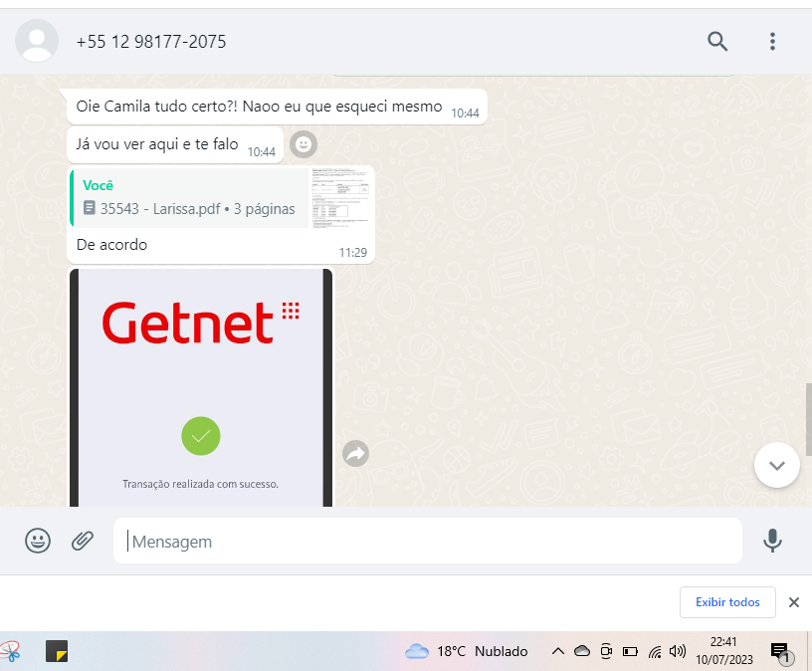This screenshot has width=812, height=671.
Task: Open Wi-Fi network settings in tray
Action: 655,651
